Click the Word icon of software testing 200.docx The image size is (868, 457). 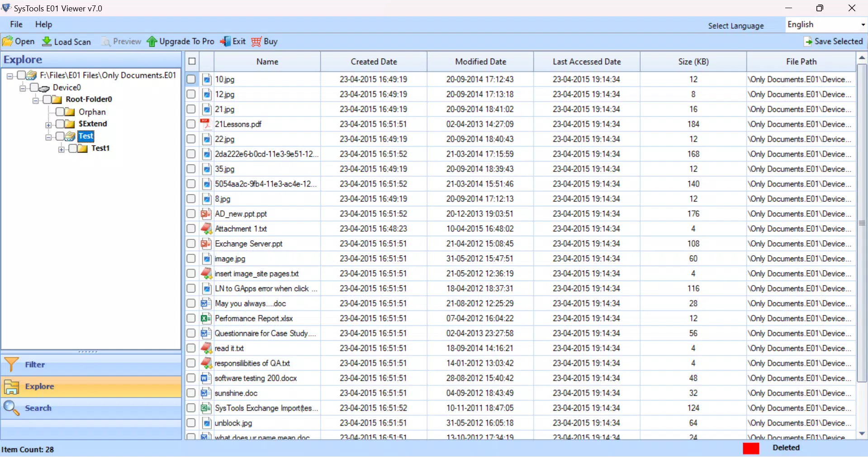coord(206,378)
